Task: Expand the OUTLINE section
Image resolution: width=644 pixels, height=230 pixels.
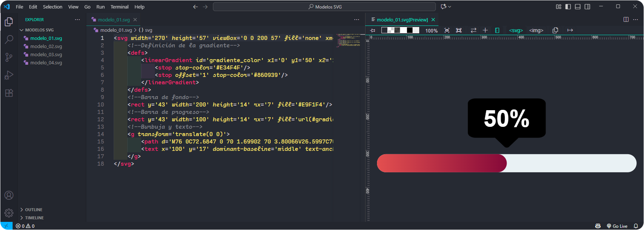Action: (x=33, y=210)
